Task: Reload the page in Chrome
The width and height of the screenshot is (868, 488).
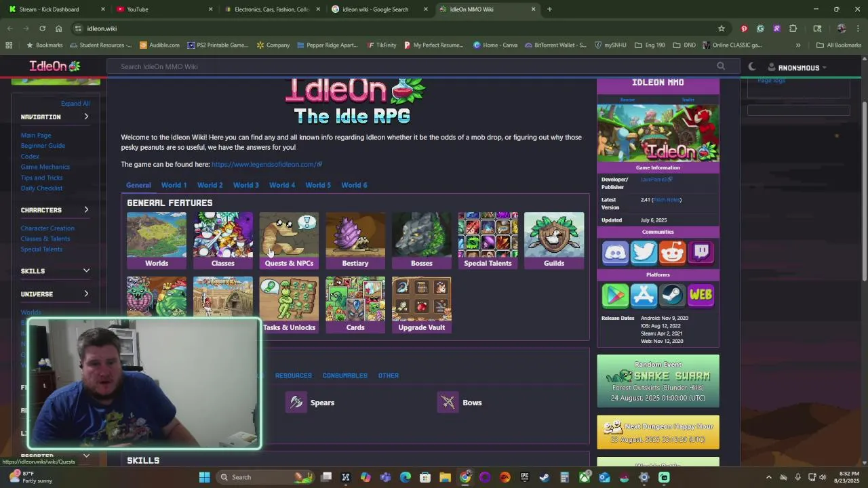Action: pos(42,28)
